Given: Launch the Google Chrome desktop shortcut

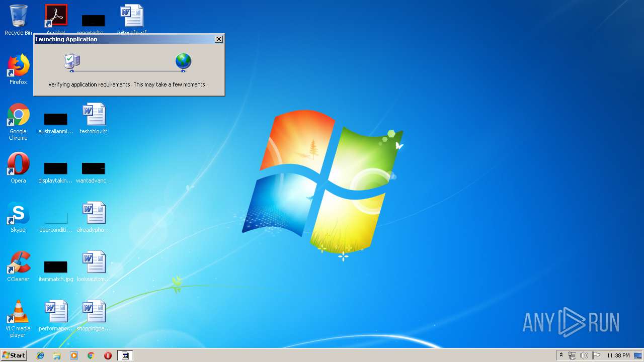Looking at the screenshot, I should pos(18,122).
